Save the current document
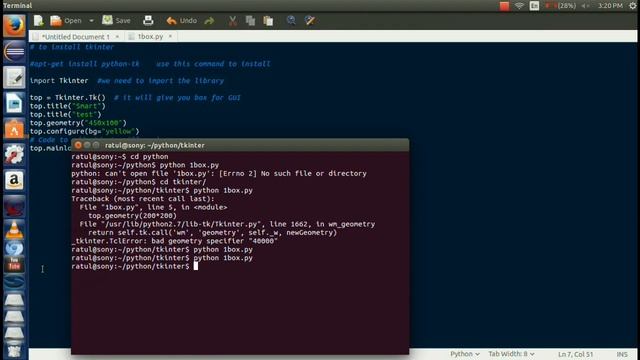Screen dimensions: 640x360 coord(116,20)
